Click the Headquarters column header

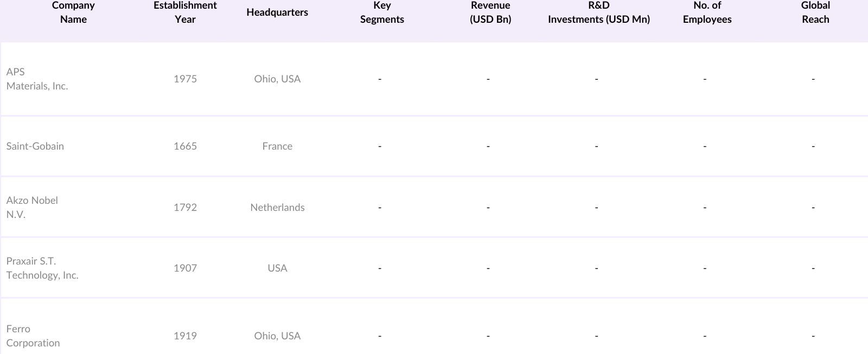pos(277,12)
